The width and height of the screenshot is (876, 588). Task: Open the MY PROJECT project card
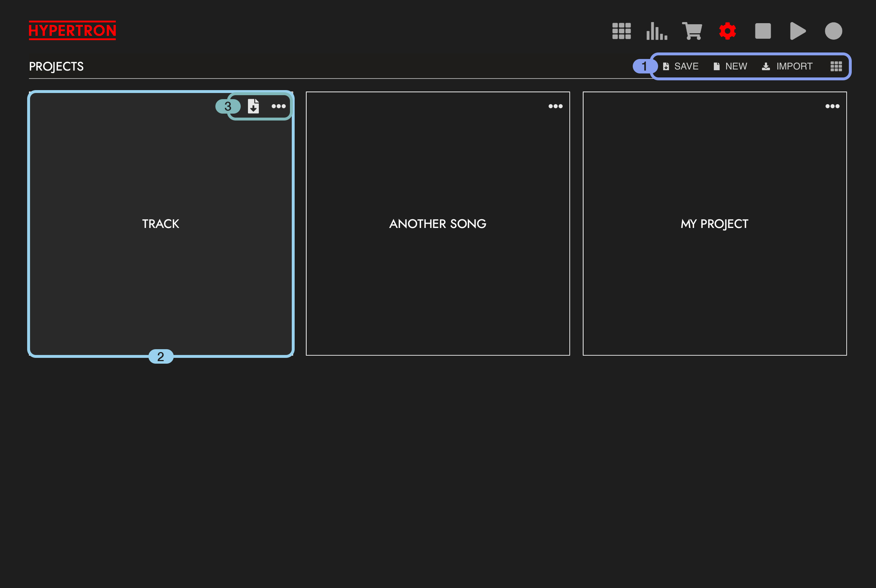point(714,224)
